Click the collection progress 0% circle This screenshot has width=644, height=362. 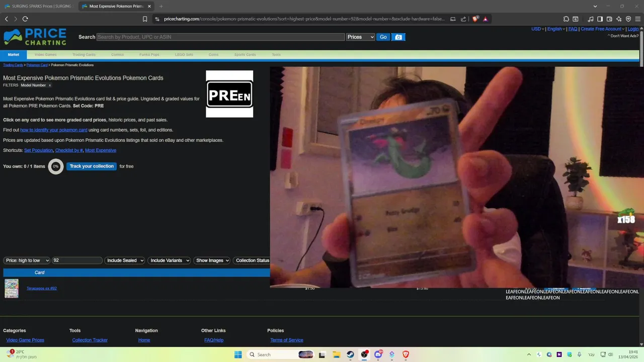click(x=56, y=166)
